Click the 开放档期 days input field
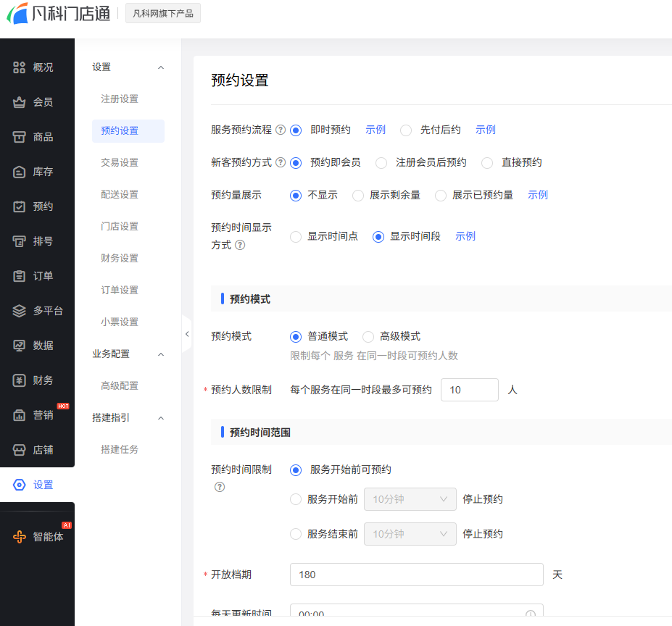The image size is (672, 626). (416, 575)
